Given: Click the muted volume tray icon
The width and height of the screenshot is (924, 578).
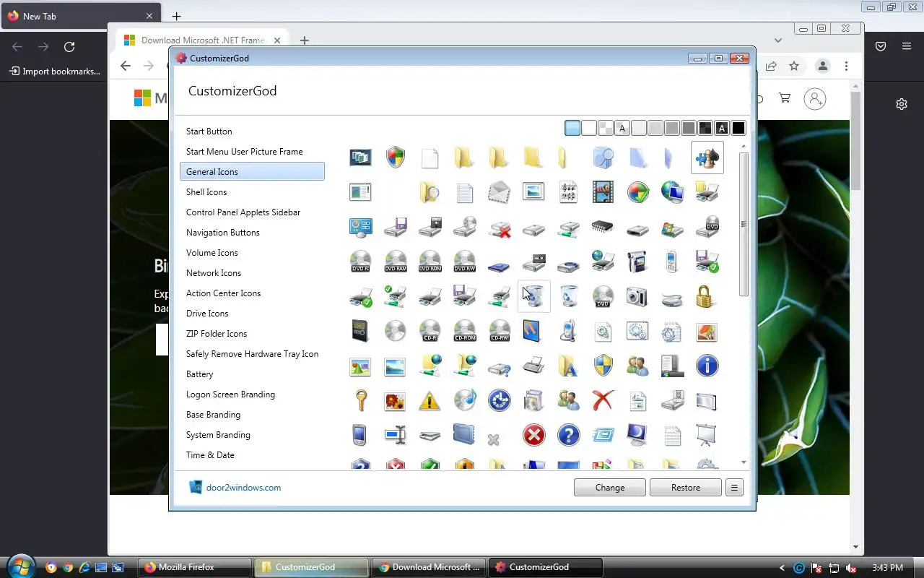Looking at the screenshot, I should (852, 568).
